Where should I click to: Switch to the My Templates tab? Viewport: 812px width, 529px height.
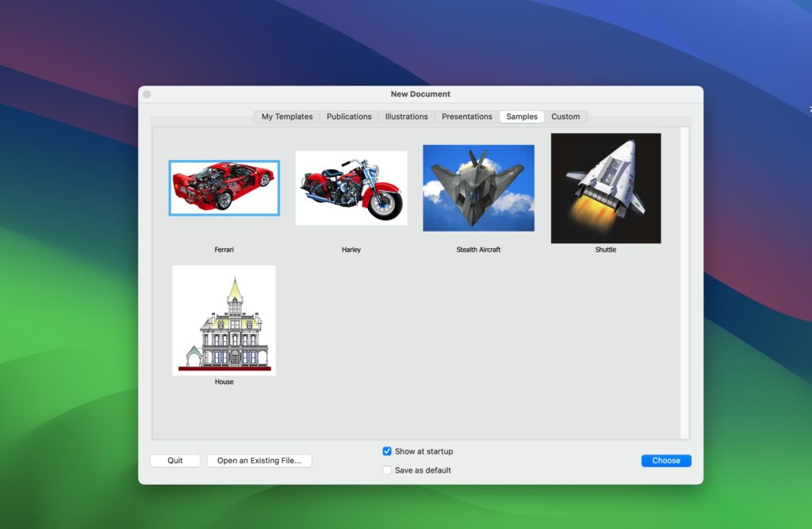(x=285, y=117)
